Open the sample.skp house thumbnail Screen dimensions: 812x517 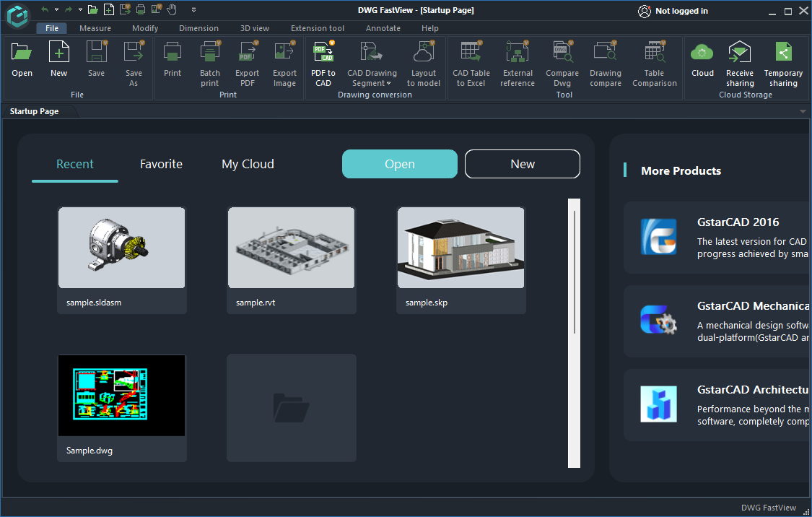click(x=461, y=248)
